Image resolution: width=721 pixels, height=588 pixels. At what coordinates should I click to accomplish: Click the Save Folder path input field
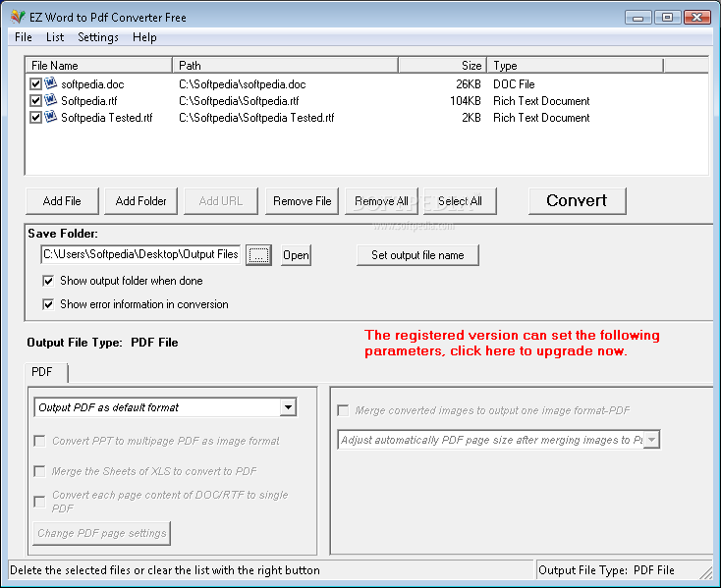point(140,254)
